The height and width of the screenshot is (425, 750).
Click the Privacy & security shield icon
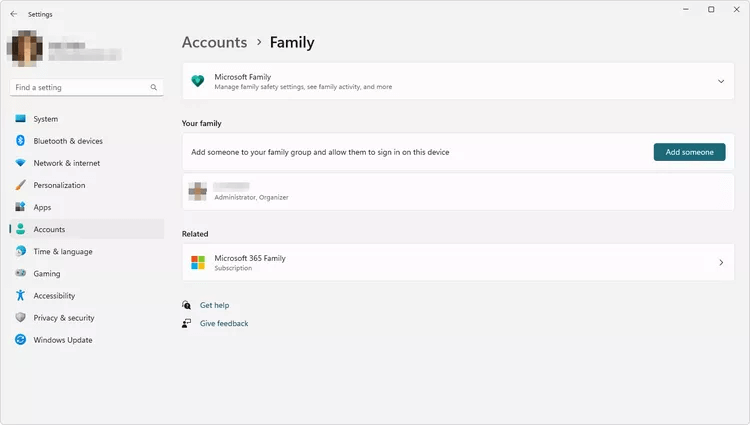pos(20,317)
